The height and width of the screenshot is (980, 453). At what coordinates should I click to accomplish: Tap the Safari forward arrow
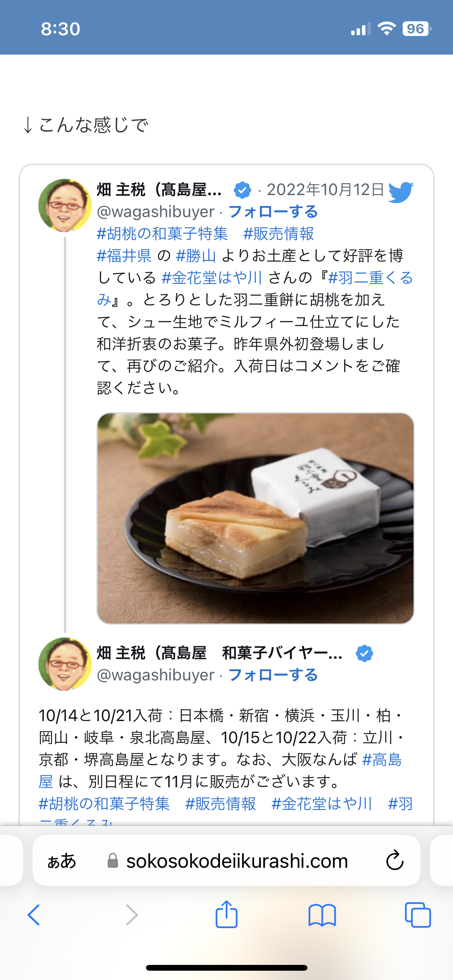pos(132,915)
